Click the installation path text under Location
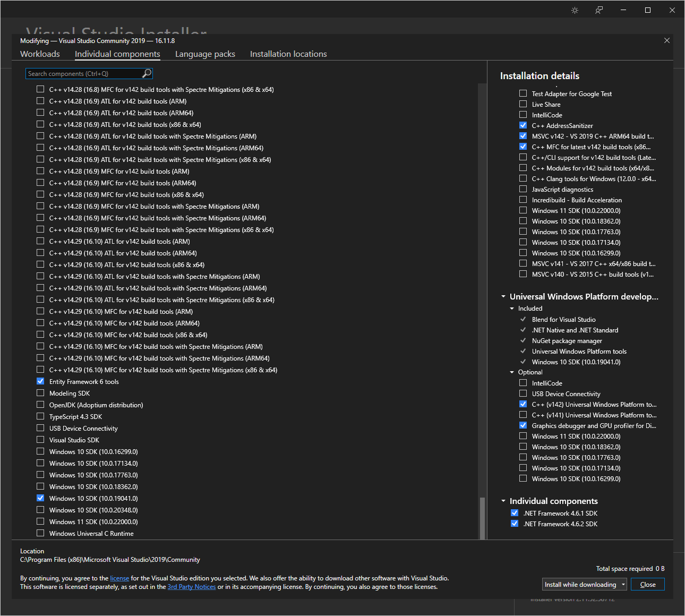 pyautogui.click(x=110, y=560)
